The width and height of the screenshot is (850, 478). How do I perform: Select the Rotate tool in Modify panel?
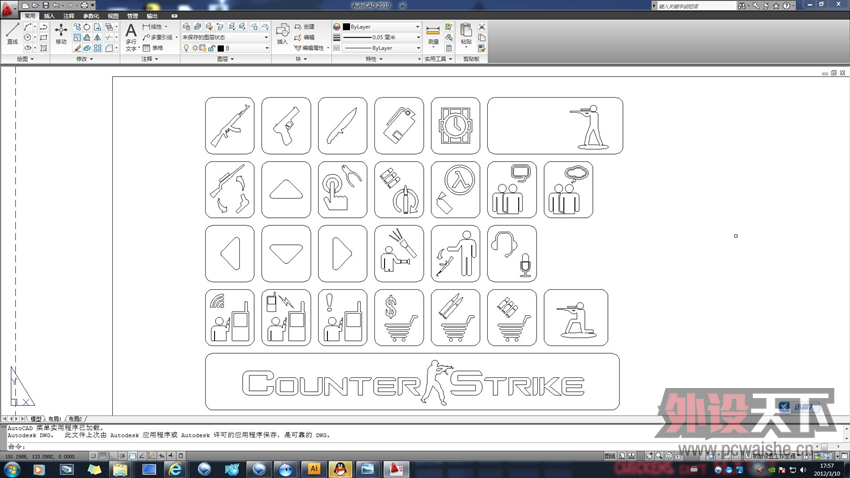(87, 27)
